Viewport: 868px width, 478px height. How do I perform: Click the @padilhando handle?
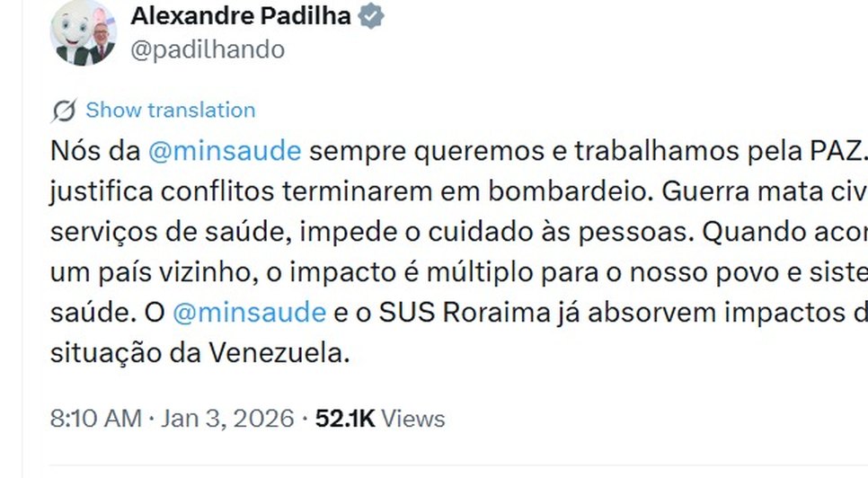pos(208,50)
